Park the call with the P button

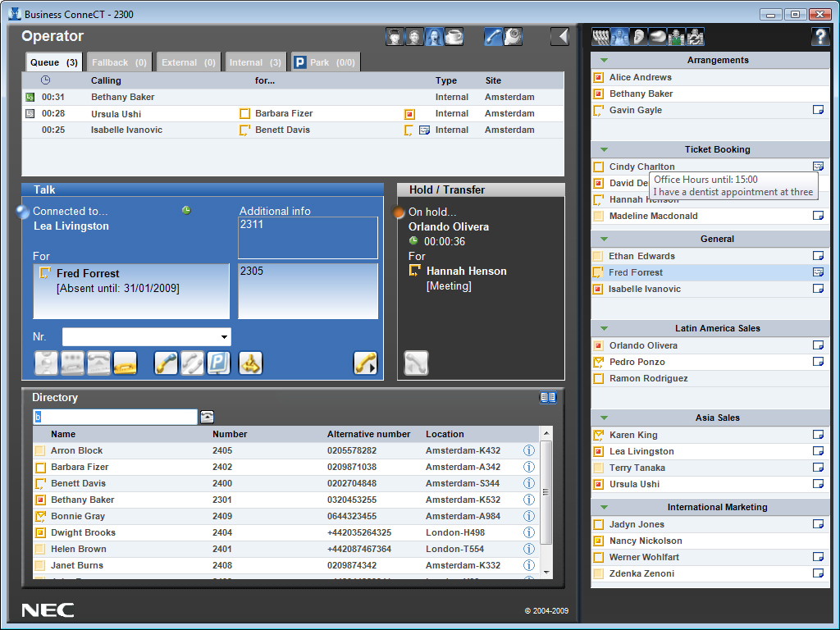218,363
